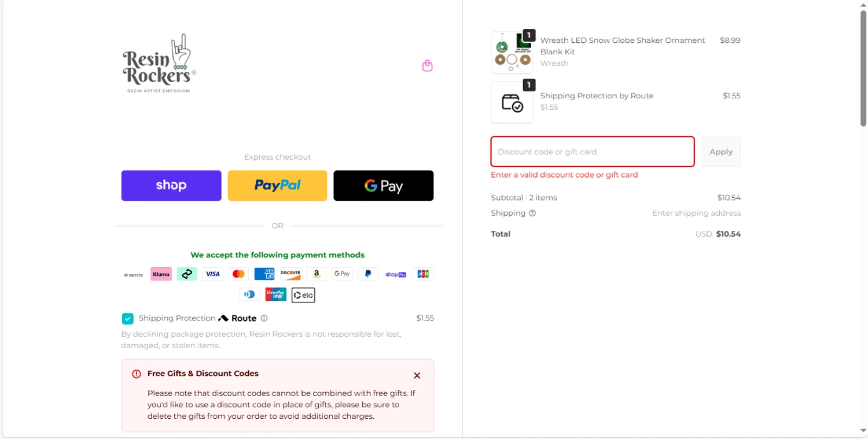The height and width of the screenshot is (439, 868).
Task: Click the red alert icon in Free Gifts notice
Action: tap(137, 374)
